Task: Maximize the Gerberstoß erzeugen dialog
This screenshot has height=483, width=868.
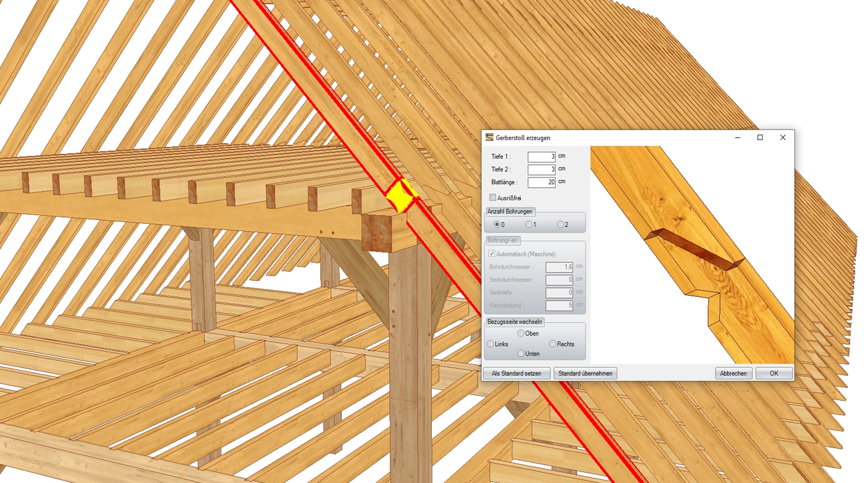Action: (760, 138)
